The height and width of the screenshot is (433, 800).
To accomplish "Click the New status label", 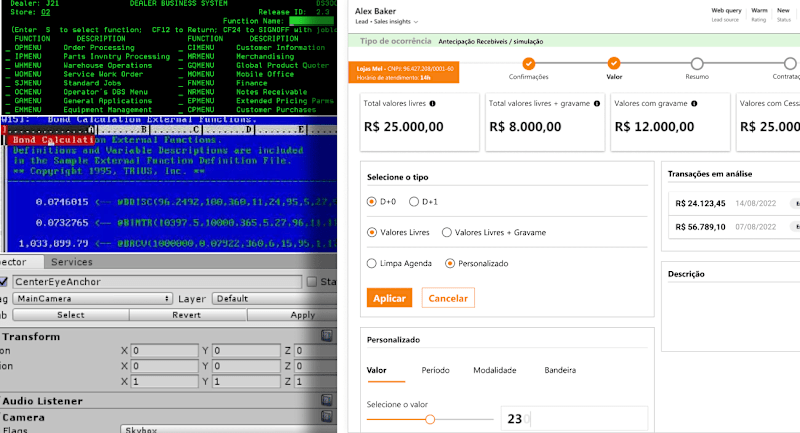I will [783, 11].
